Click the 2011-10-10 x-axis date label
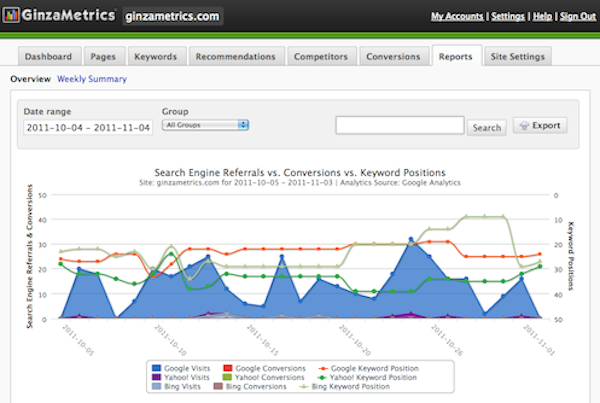Viewport: 600px width, 403px height. pos(170,340)
